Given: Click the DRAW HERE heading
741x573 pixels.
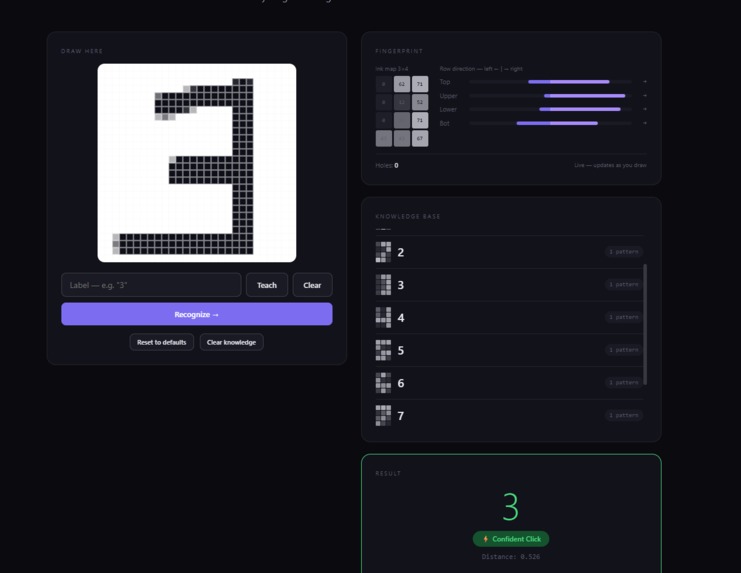Looking at the screenshot, I should (82, 51).
